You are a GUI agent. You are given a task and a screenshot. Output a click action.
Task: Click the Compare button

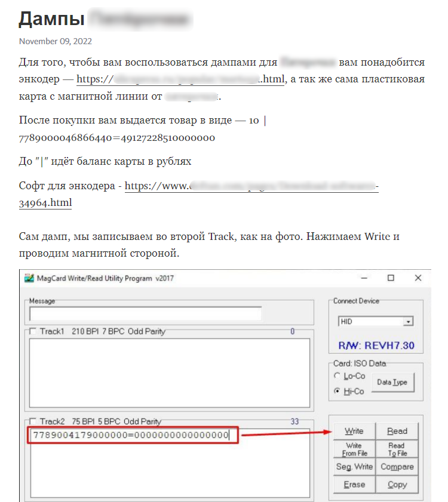(x=397, y=467)
